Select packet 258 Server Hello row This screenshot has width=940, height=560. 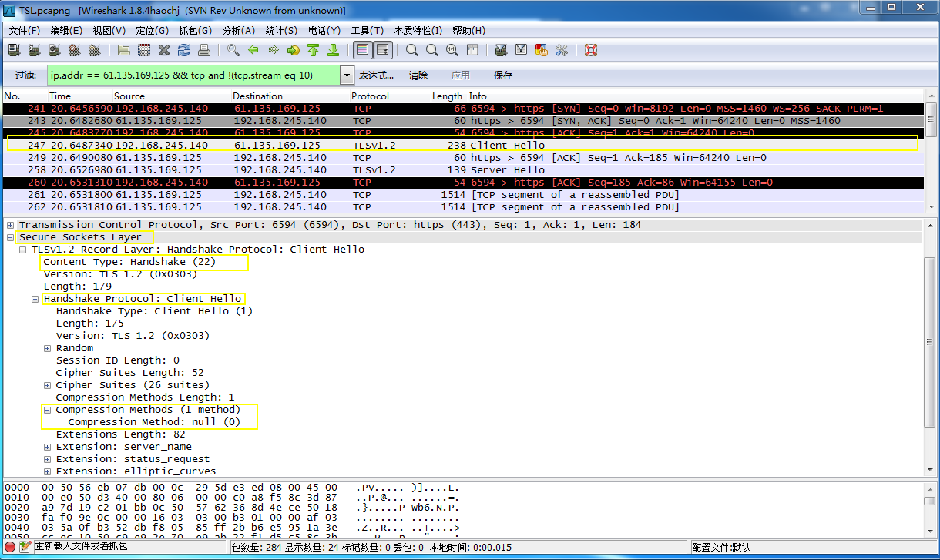[x=462, y=170]
